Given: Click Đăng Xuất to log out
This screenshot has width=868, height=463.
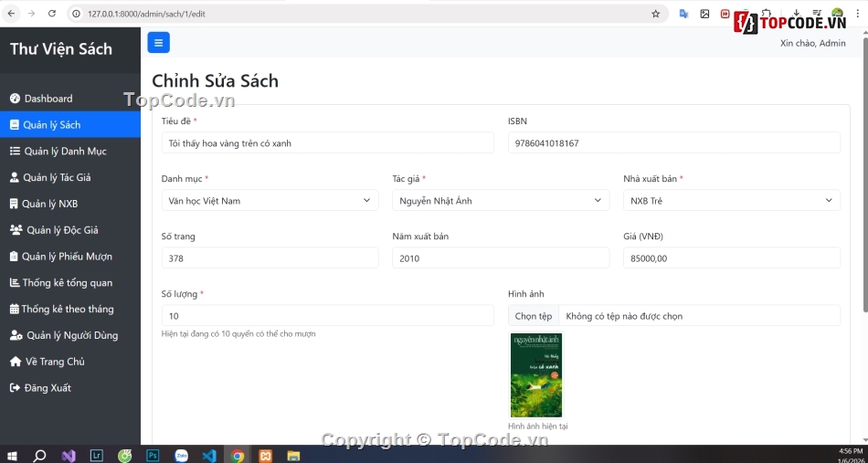Looking at the screenshot, I should coord(70,388).
